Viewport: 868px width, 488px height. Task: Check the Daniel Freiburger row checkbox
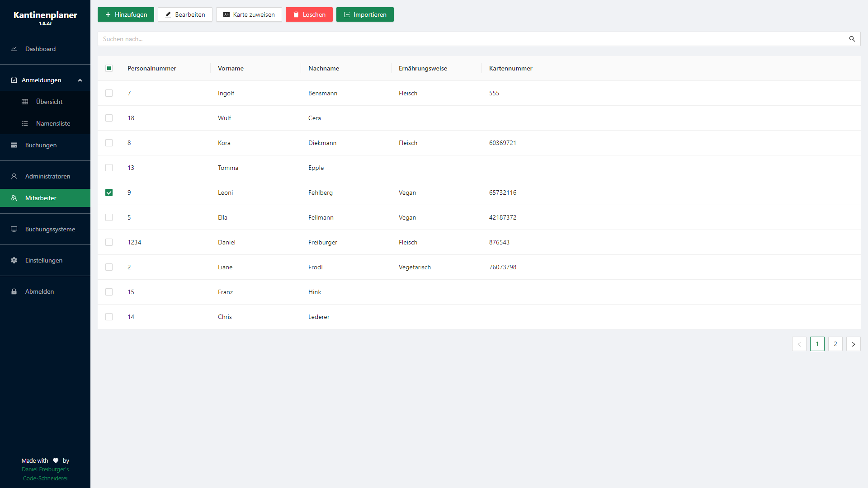109,242
